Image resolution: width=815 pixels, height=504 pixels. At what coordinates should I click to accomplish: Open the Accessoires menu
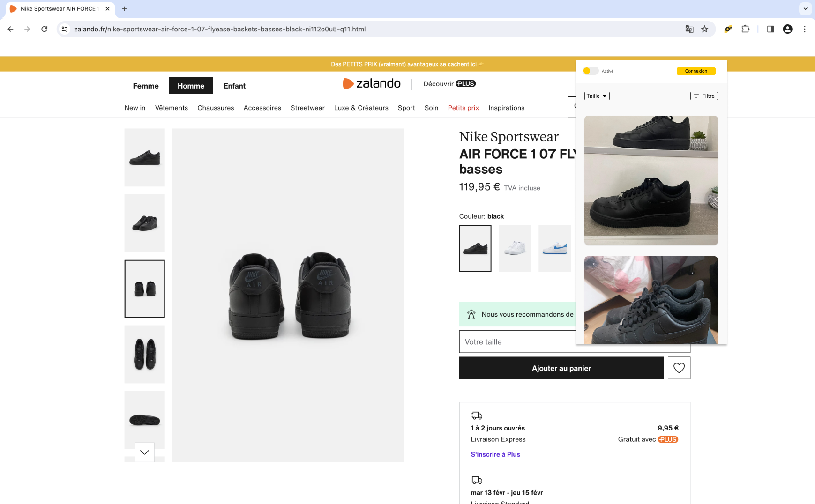point(262,108)
